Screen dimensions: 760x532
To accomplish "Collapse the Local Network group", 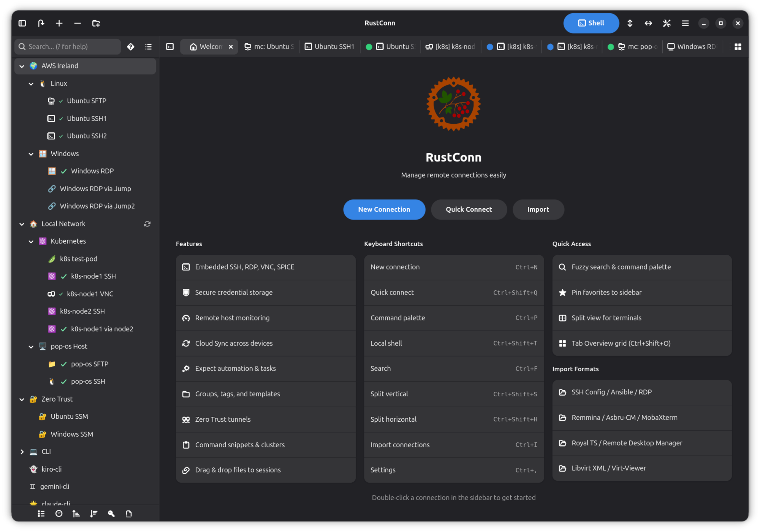I will 22,224.
